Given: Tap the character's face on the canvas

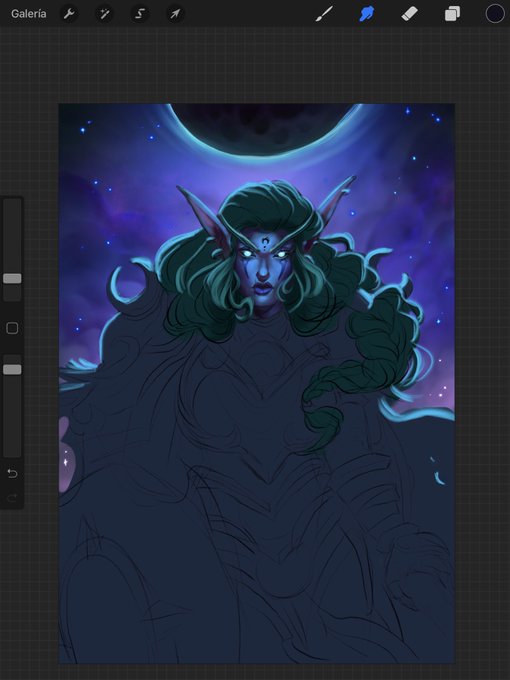Looking at the screenshot, I should (x=264, y=271).
